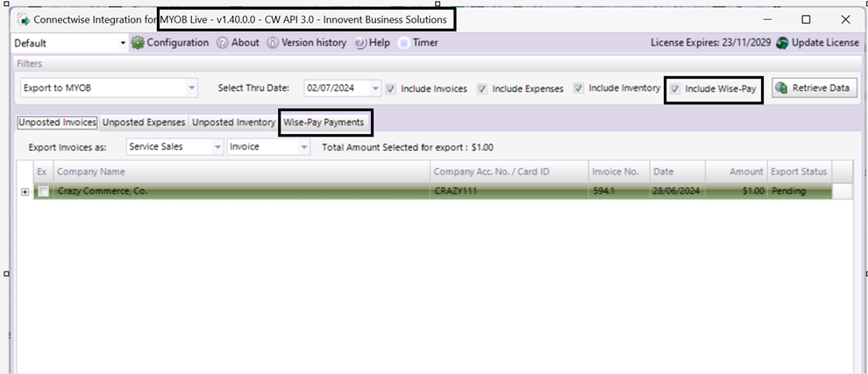The width and height of the screenshot is (868, 374).
Task: Sort by the Amount column header
Action: pyautogui.click(x=736, y=172)
